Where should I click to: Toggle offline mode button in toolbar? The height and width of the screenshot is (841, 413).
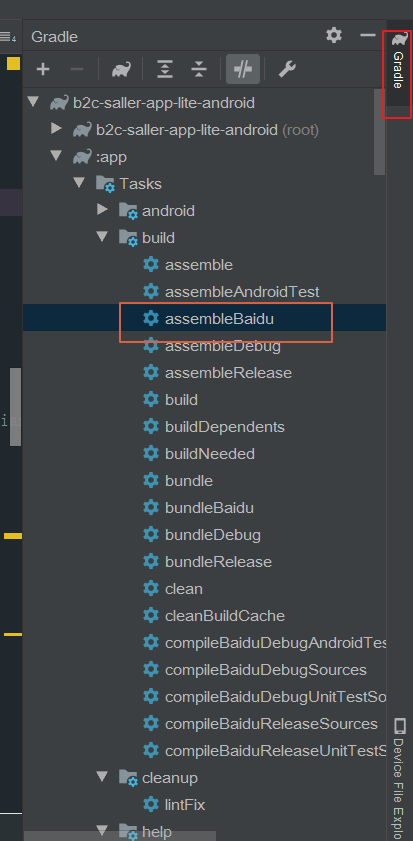coord(243,69)
